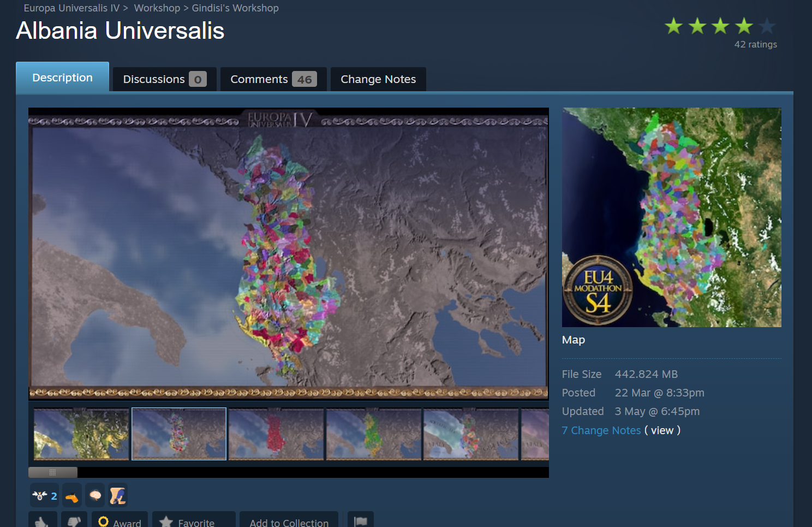Screen dimensions: 812x527
Task: Click the brain award icon
Action: (95, 495)
